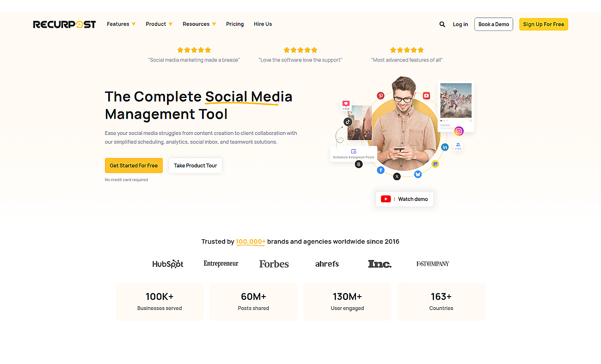Click the stars above "Most advanced features of all"
The image size is (601, 364).
pos(407,50)
